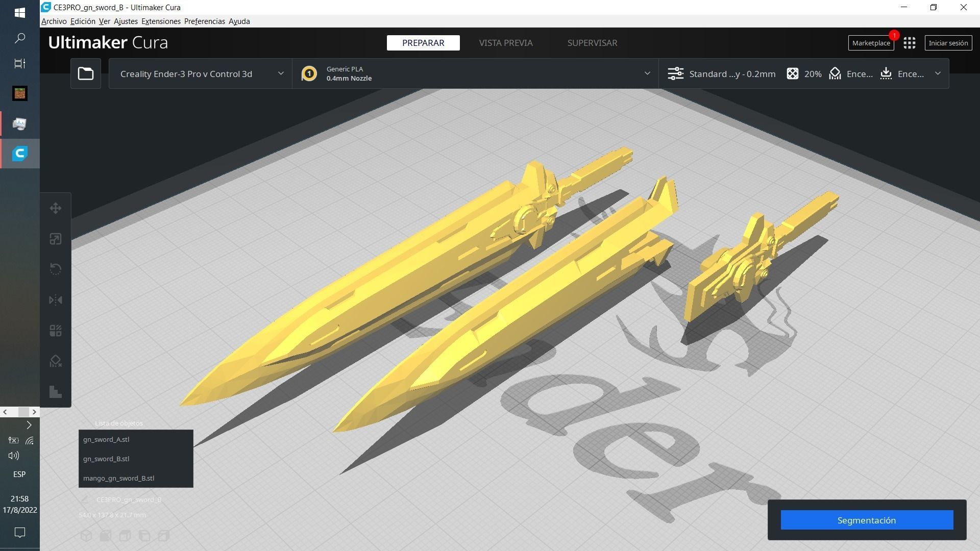980x551 pixels.
Task: Click the ESP language indicator
Action: point(19,474)
